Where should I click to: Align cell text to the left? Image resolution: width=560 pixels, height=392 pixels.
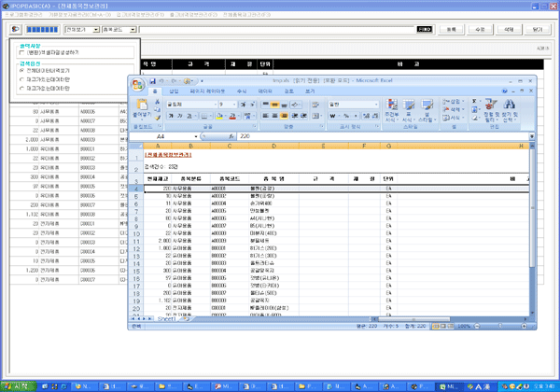(x=266, y=116)
